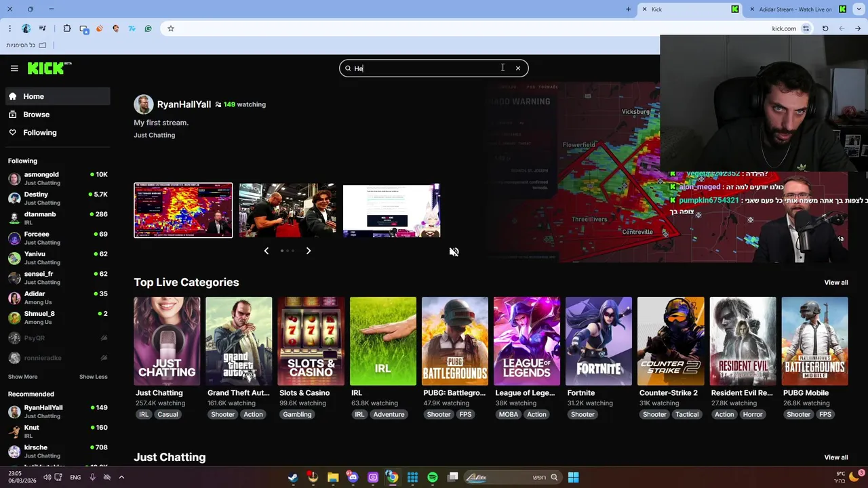This screenshot has width=868, height=488.
Task: Reload the page in browser
Action: coord(825,28)
